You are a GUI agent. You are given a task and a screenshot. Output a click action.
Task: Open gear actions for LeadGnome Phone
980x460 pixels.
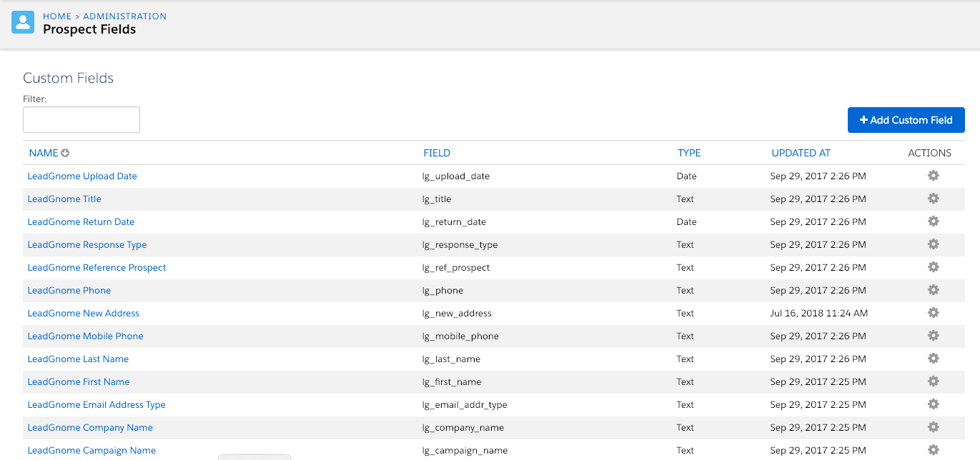[933, 290]
